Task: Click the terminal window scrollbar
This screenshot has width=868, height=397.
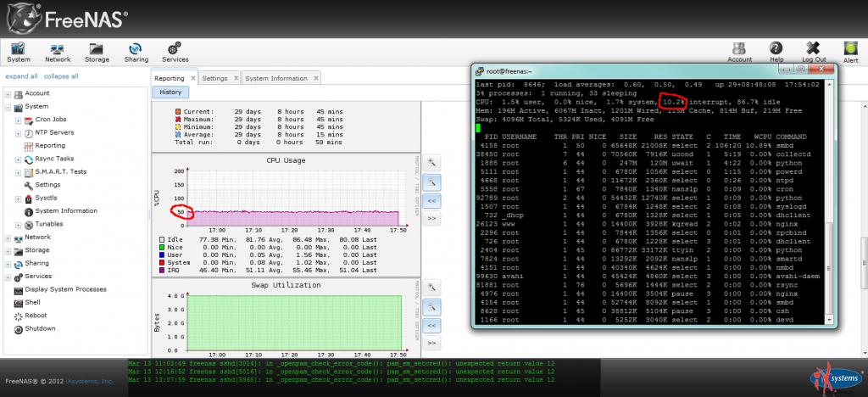Action: click(x=829, y=203)
